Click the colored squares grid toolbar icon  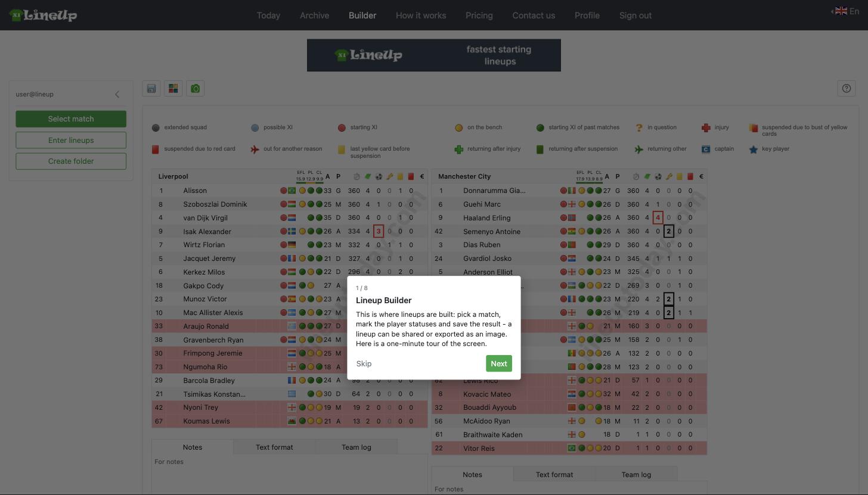(x=173, y=89)
